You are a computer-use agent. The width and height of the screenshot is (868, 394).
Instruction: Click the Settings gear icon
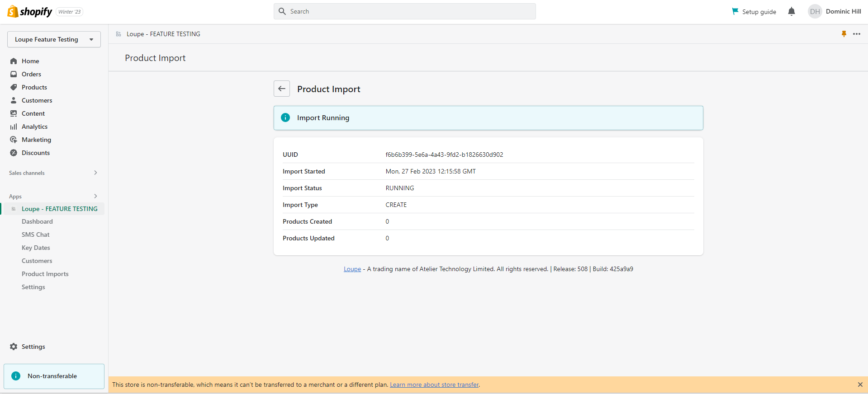coord(14,347)
